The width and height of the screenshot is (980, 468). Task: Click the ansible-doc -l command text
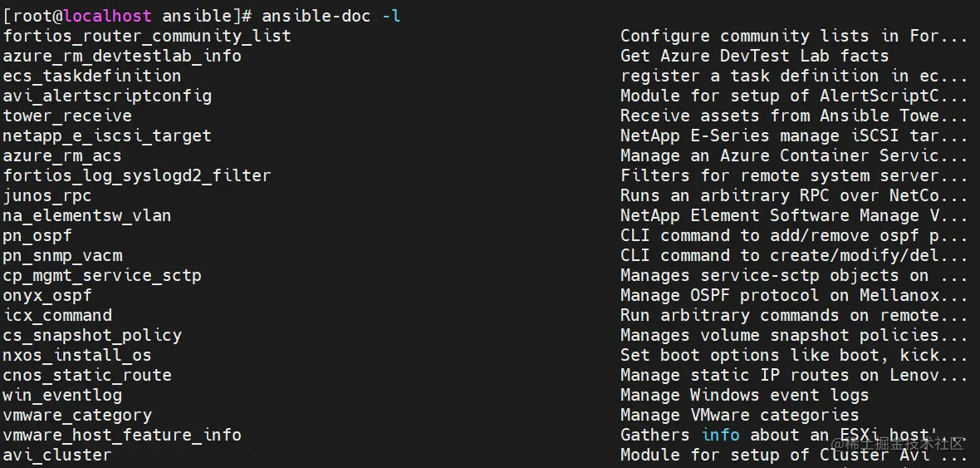tap(331, 16)
